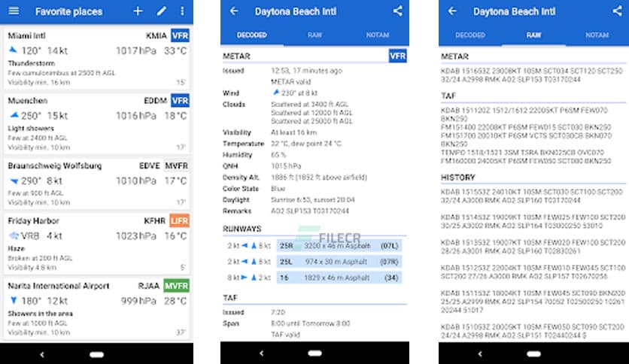Tap the HISTORY section heading
This screenshot has height=364, width=629.
(x=457, y=177)
